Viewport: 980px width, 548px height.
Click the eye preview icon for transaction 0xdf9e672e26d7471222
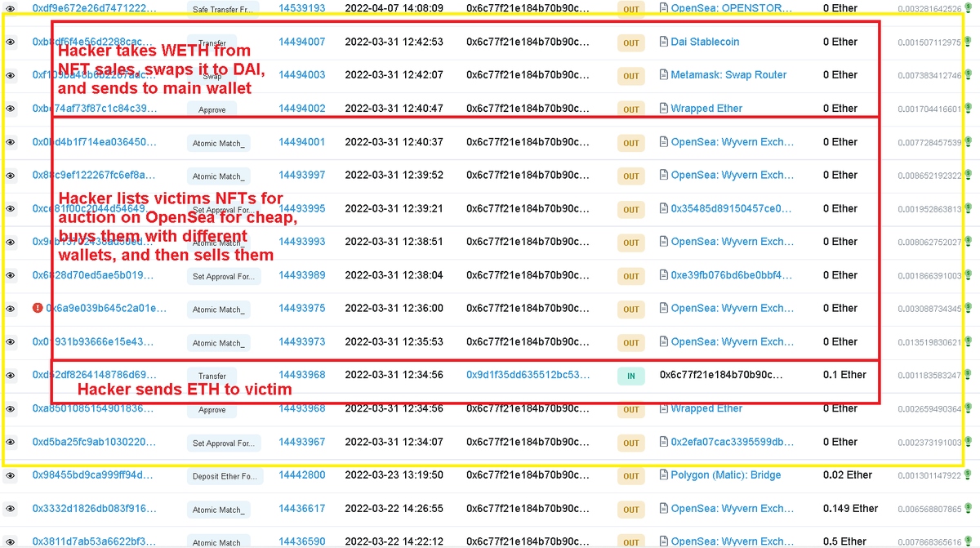[x=11, y=8]
